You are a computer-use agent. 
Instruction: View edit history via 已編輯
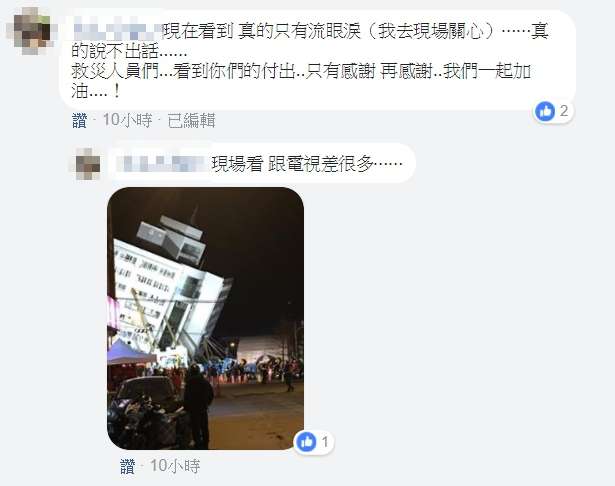[191, 120]
